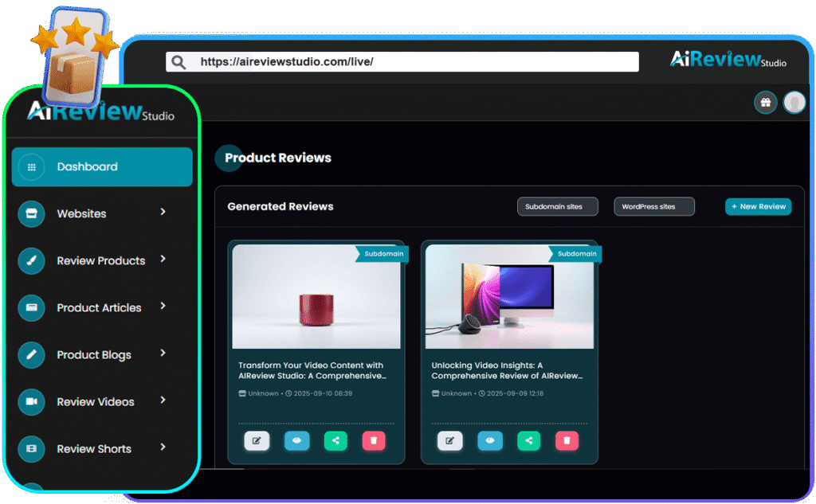Delete the monitor review card

(567, 440)
